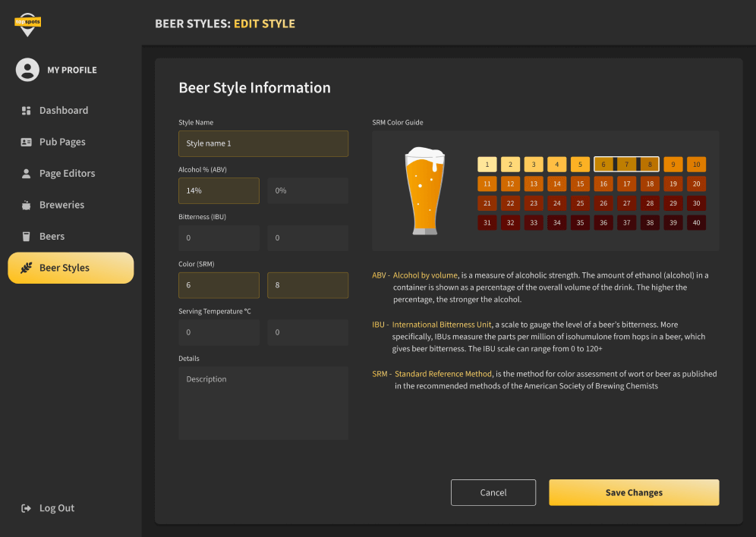
Task: Select SRM color swatch 6
Action: click(x=603, y=165)
